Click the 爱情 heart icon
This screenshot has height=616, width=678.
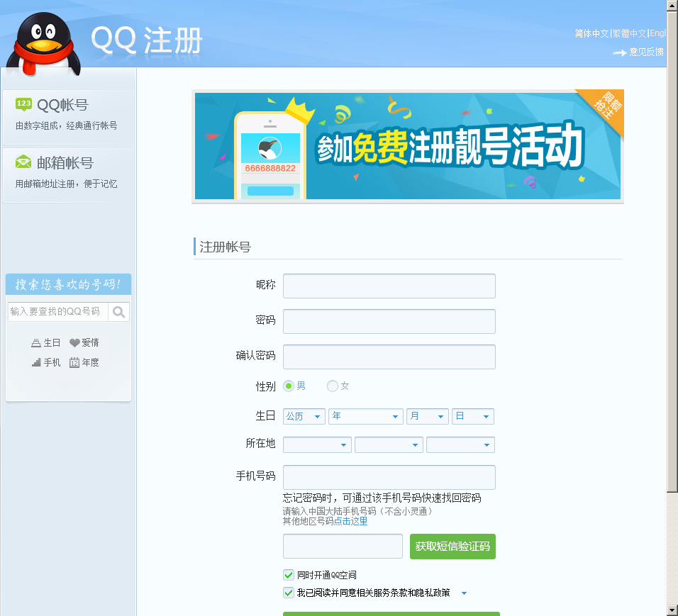click(x=74, y=343)
